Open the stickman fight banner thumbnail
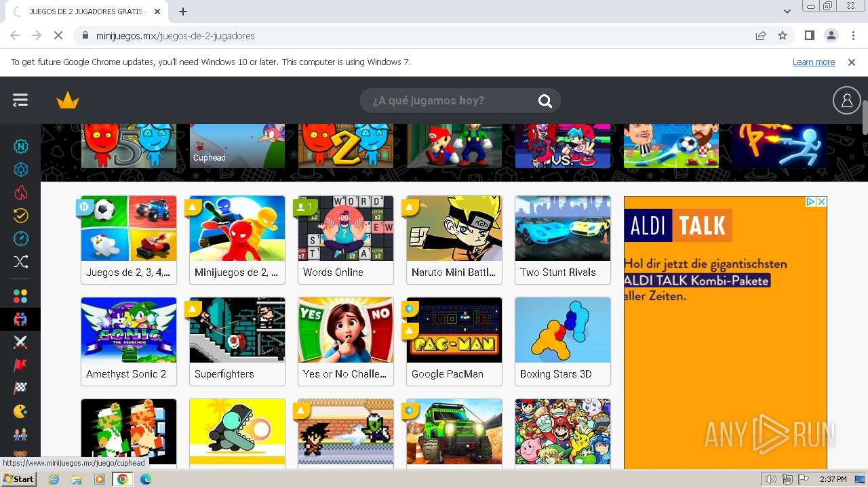The image size is (868, 488). coord(780,146)
